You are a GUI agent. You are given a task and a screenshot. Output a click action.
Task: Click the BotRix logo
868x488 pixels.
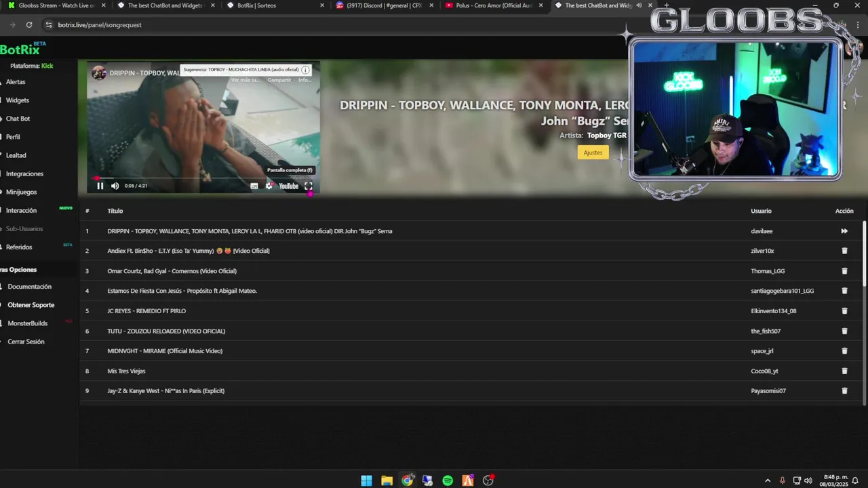[22, 49]
